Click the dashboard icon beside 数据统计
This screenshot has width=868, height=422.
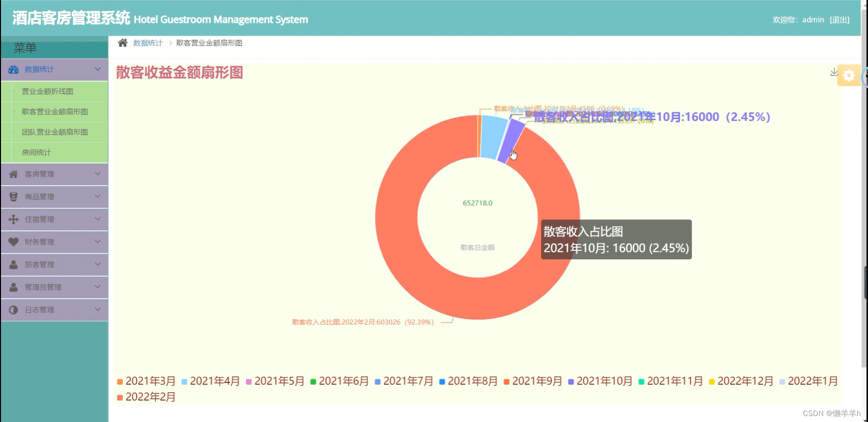(x=13, y=70)
